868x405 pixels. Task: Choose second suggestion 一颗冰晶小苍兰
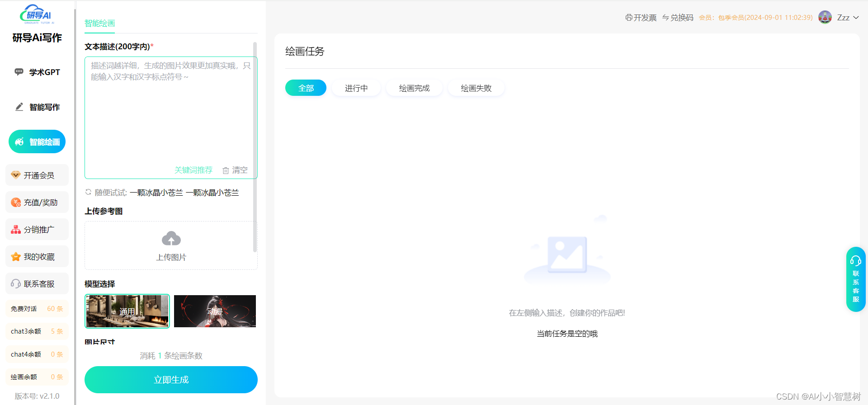pyautogui.click(x=212, y=193)
